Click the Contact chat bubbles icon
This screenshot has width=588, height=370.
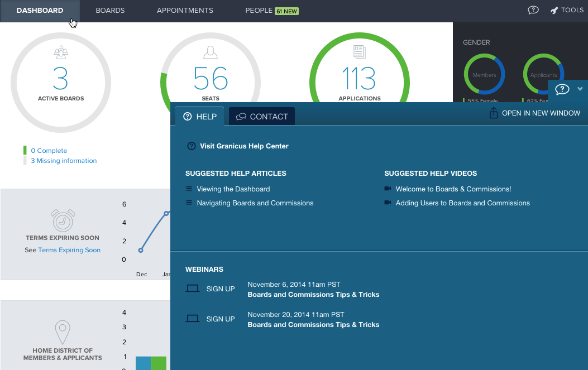click(x=241, y=117)
